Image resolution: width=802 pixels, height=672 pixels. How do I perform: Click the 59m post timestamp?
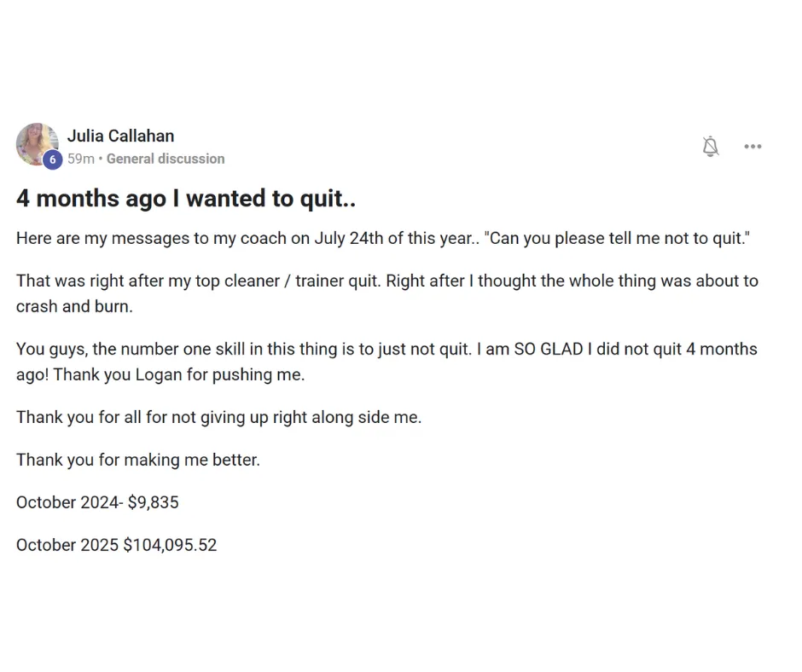pyautogui.click(x=81, y=159)
